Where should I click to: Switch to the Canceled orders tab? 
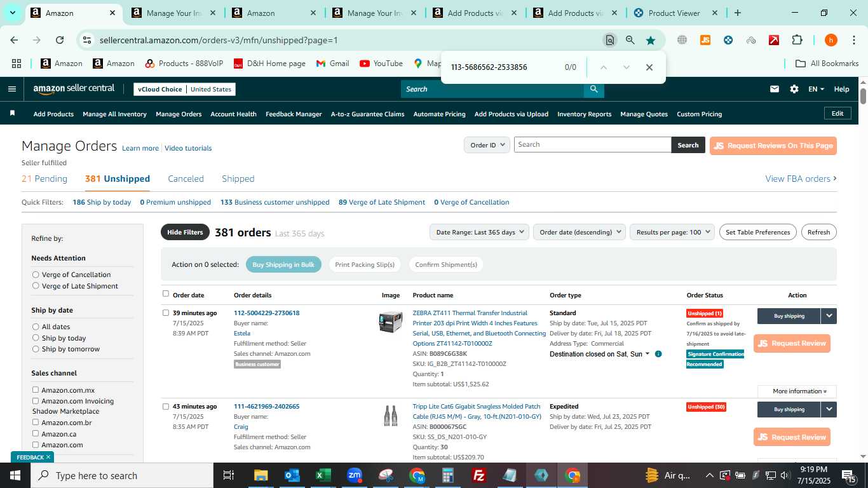click(186, 179)
